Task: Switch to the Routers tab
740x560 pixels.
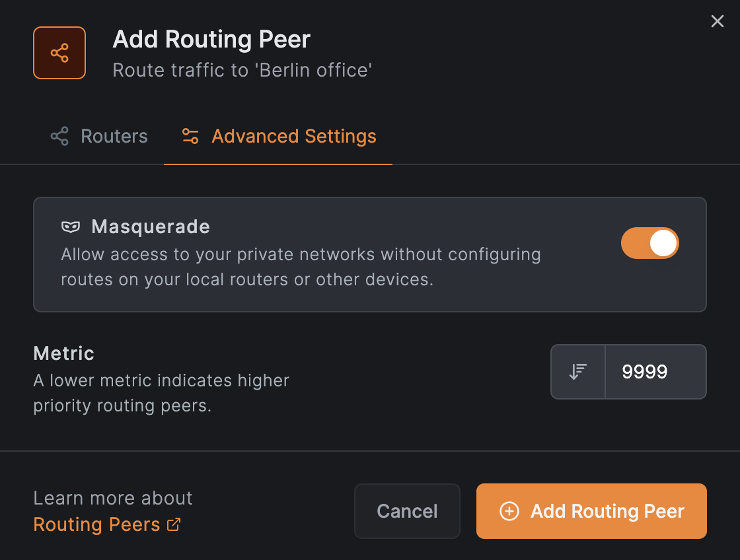Action: [x=99, y=136]
